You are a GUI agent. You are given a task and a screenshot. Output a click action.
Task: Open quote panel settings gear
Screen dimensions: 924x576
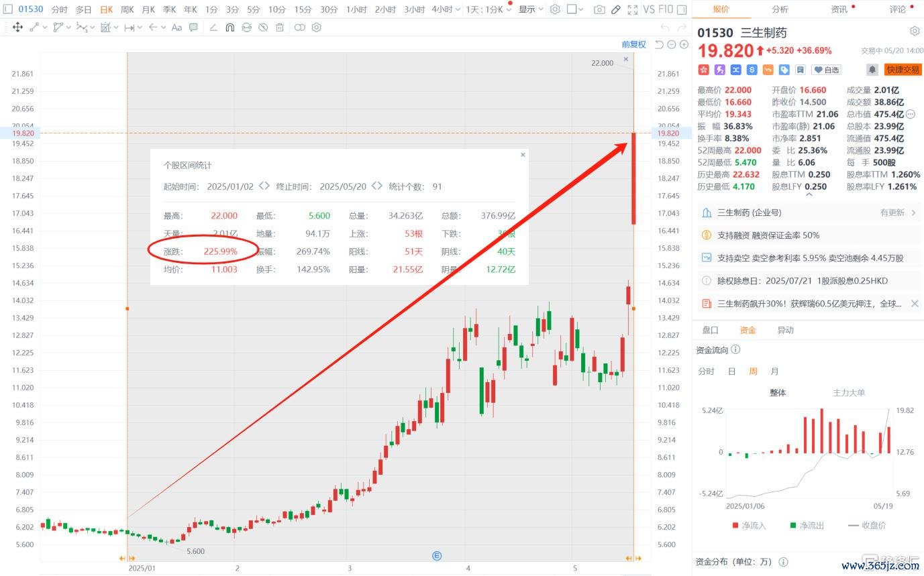point(914,31)
